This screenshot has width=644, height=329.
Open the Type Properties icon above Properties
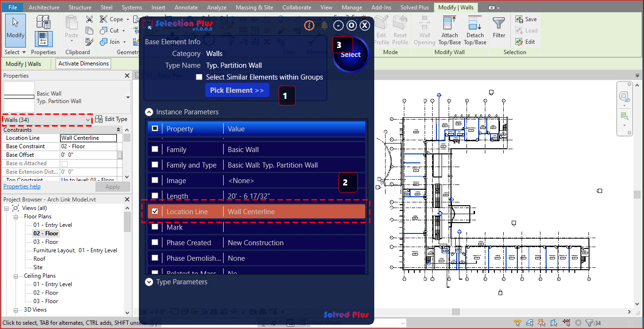43,22
